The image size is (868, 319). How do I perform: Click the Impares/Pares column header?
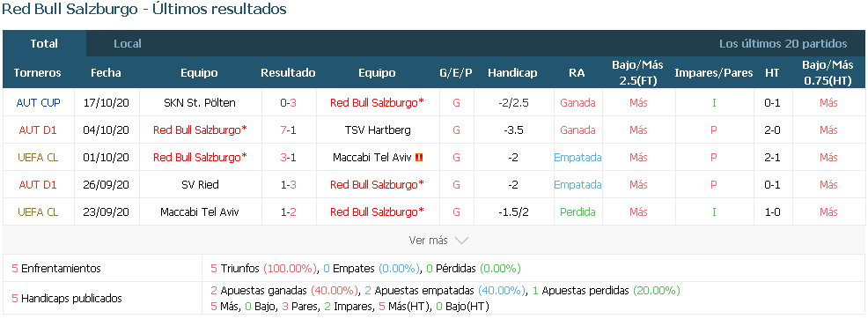714,72
